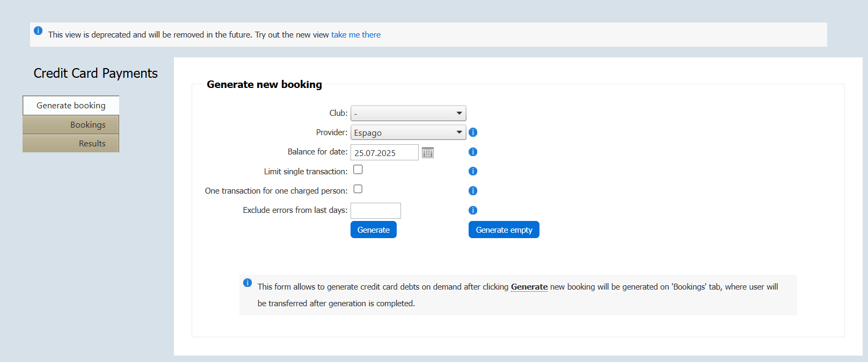Open the calendar date picker icon
Image resolution: width=868 pixels, height=362 pixels.
[x=428, y=153]
